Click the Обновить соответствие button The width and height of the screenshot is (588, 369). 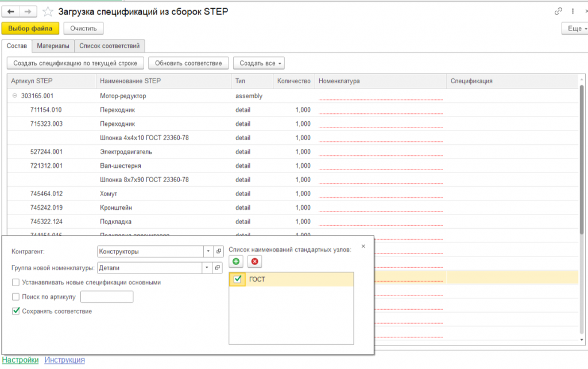point(188,63)
